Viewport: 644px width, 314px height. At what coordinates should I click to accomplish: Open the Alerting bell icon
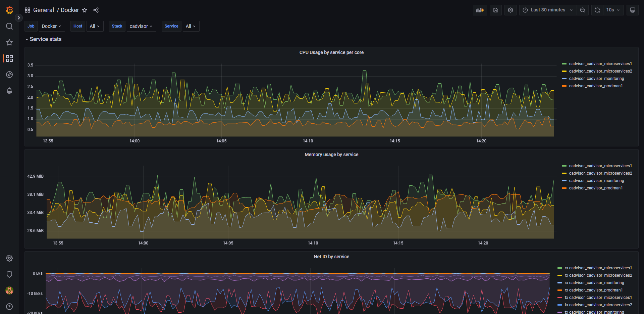click(9, 91)
